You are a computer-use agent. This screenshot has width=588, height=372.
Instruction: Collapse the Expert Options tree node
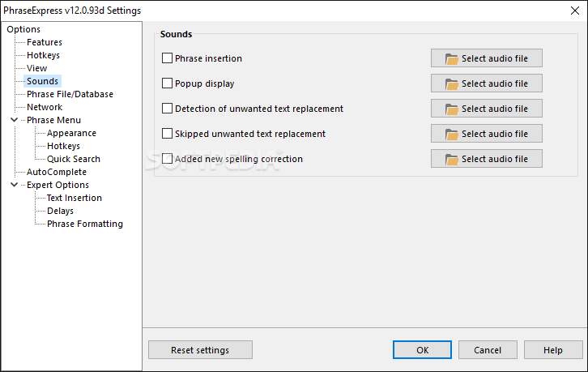pyautogui.click(x=15, y=185)
